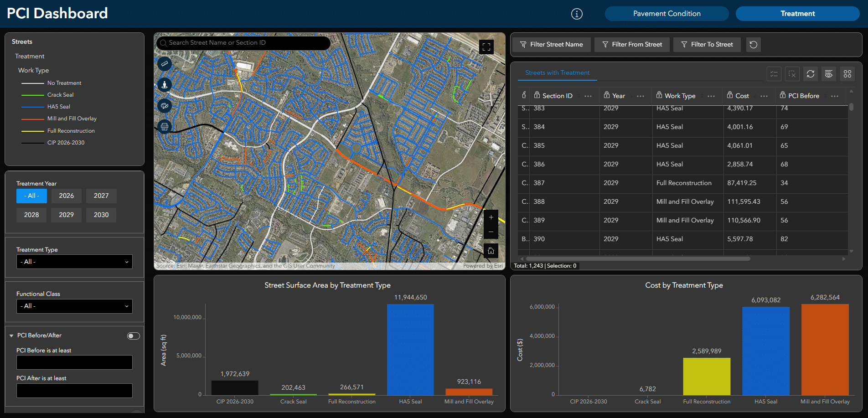Open the show selected records icon
Screen dimensions: 868x418
[774, 73]
